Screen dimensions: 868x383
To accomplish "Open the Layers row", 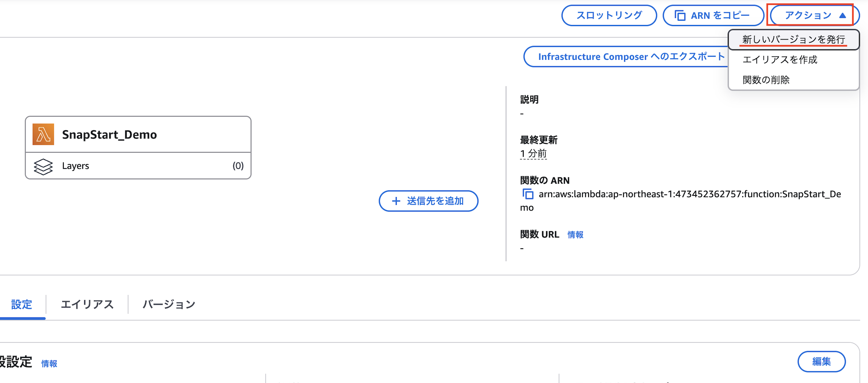I will pos(138,166).
